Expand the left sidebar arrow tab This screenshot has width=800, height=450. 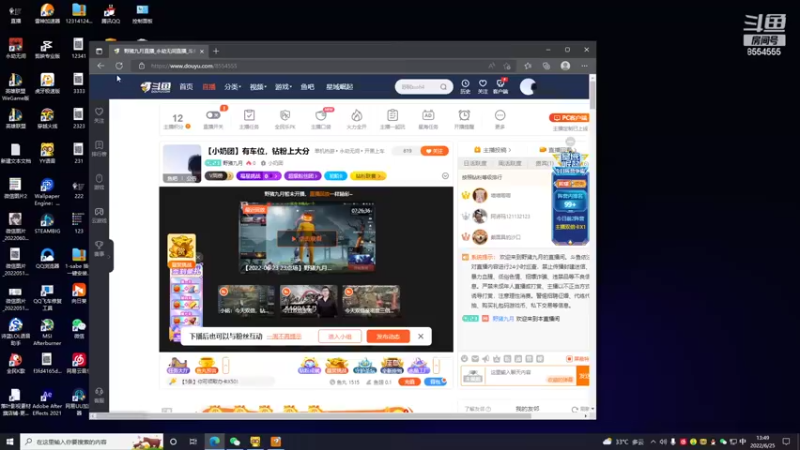110,256
